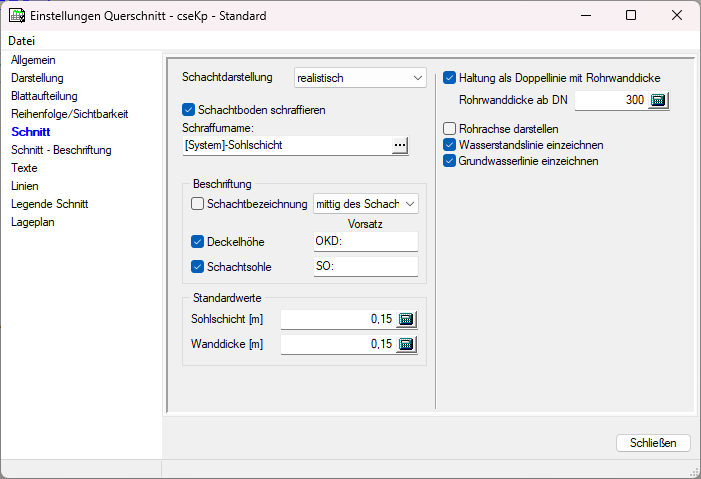Viewport: 701px width, 479px height.
Task: Click the Deckelhöhe Vorsatz field OKD:
Action: (365, 241)
